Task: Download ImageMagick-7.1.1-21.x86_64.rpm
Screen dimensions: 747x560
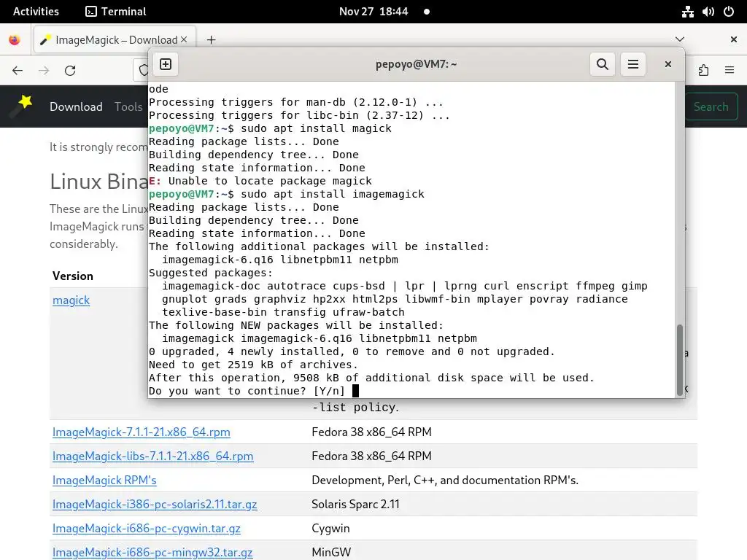Action: (141, 432)
